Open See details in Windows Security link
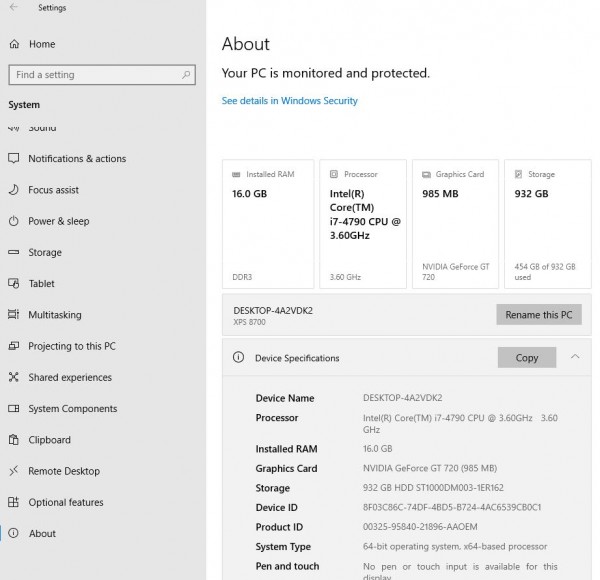The height and width of the screenshot is (580, 600). [290, 101]
